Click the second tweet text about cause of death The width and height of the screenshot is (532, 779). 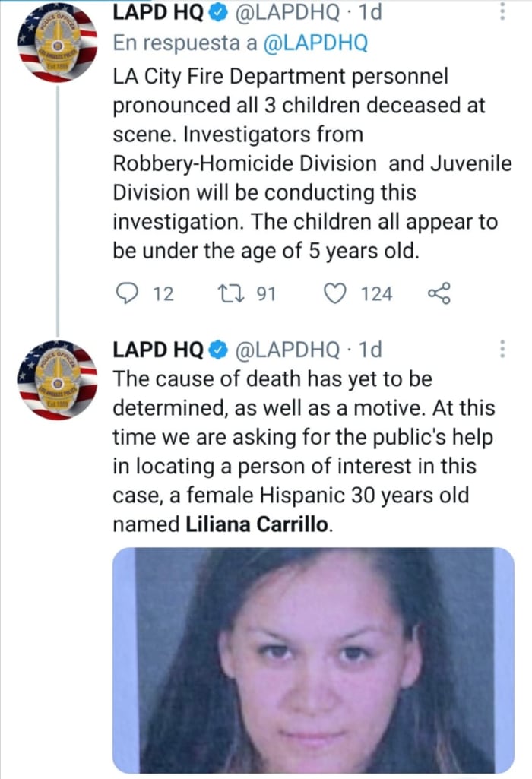[x=304, y=451]
